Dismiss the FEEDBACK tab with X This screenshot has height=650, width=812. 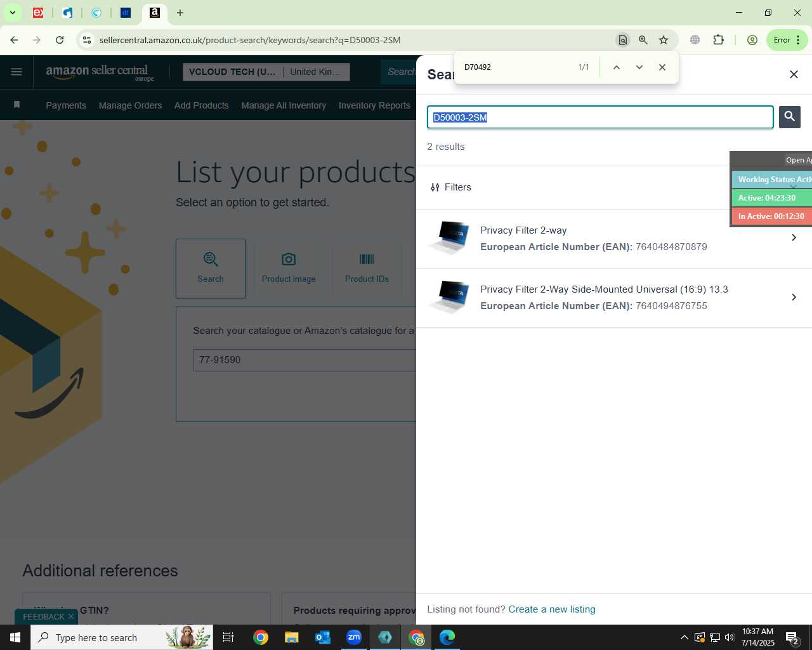(x=71, y=616)
